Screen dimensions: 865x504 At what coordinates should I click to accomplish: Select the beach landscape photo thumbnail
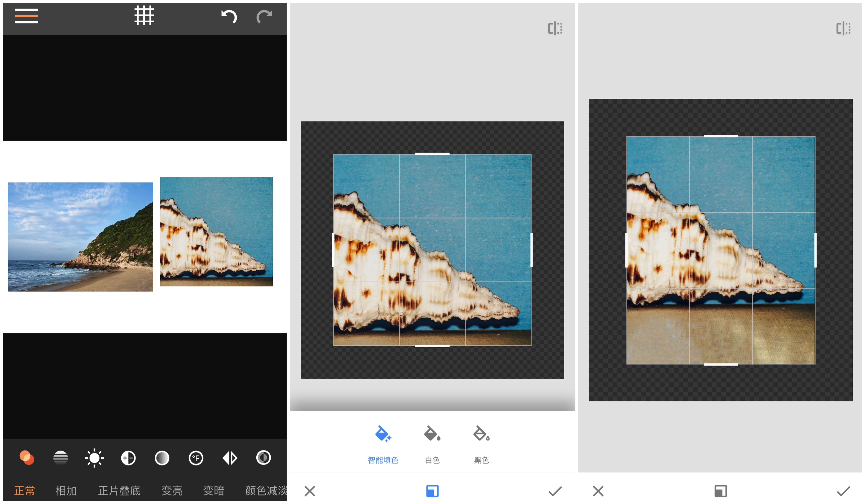click(80, 237)
